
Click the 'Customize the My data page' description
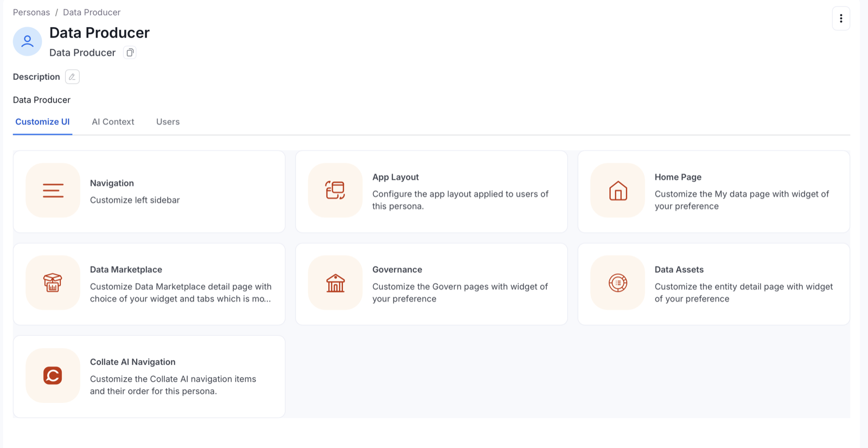742,200
